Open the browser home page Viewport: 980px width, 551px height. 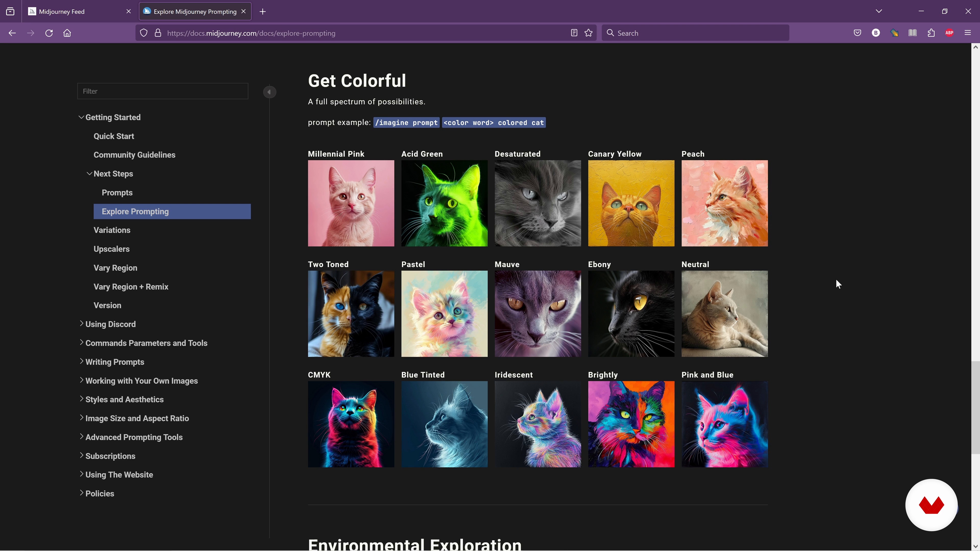(67, 33)
